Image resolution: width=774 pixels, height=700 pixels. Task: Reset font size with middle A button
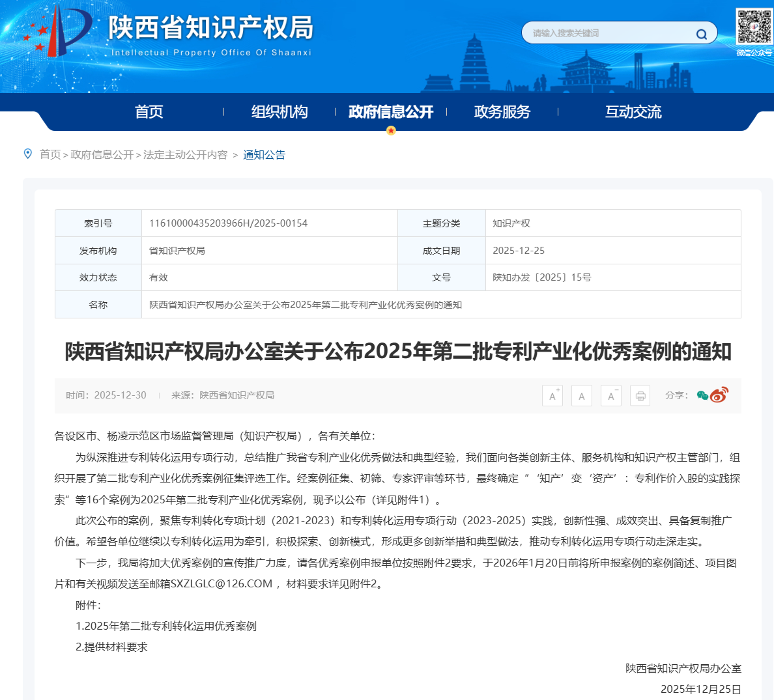[x=582, y=395]
